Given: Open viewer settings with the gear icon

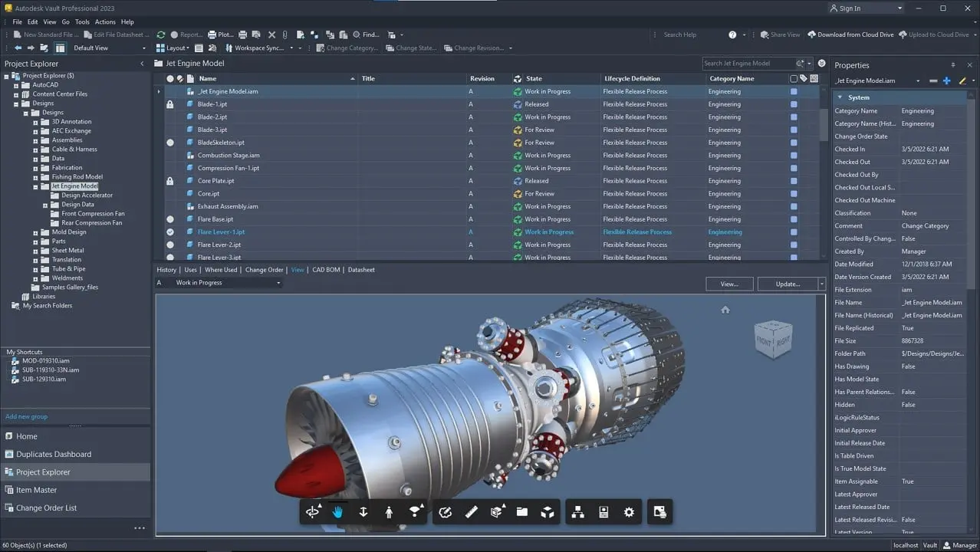Looking at the screenshot, I should coord(629,511).
